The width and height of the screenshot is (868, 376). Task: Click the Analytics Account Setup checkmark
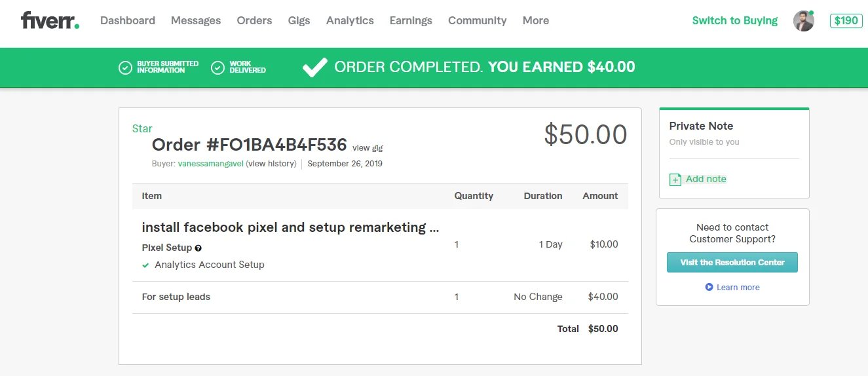[145, 265]
